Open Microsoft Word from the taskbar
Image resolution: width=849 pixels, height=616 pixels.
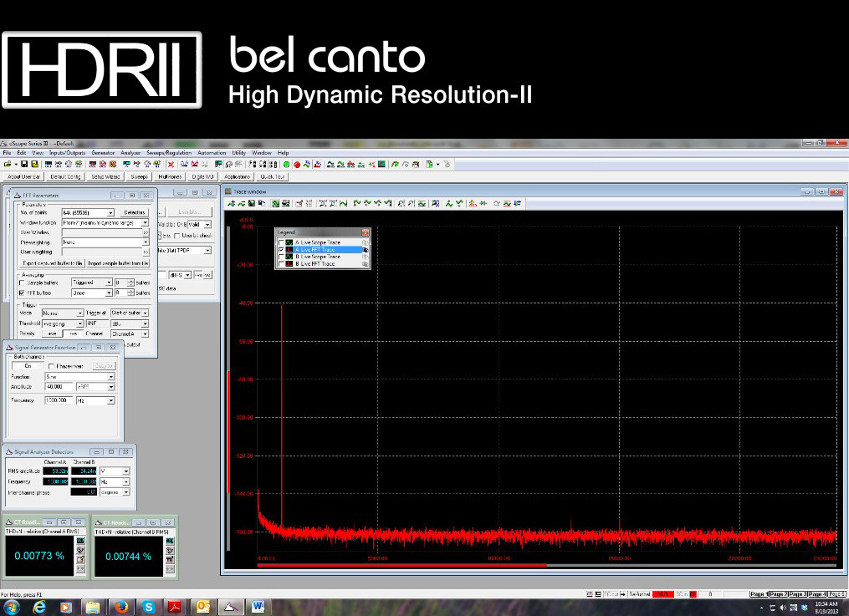coord(258,608)
